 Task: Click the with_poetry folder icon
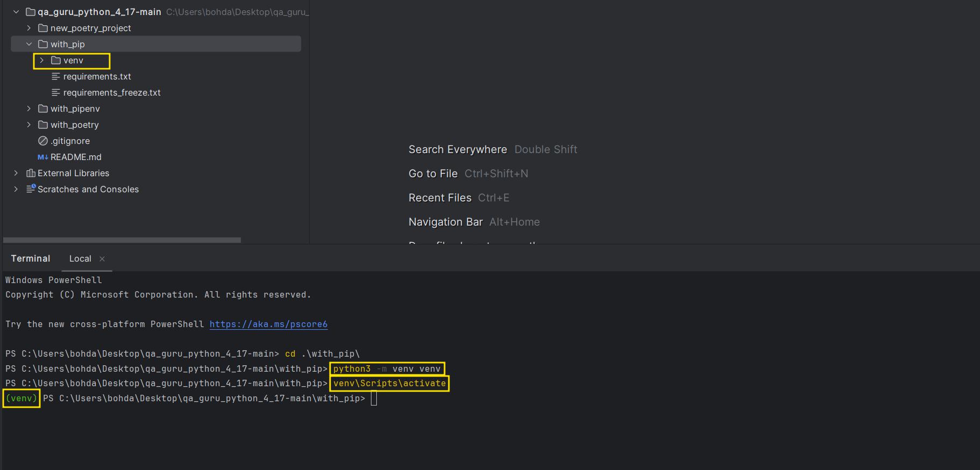click(x=43, y=125)
